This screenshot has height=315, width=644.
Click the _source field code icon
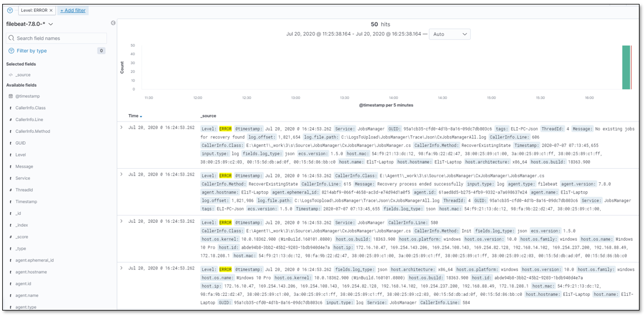coord(11,75)
